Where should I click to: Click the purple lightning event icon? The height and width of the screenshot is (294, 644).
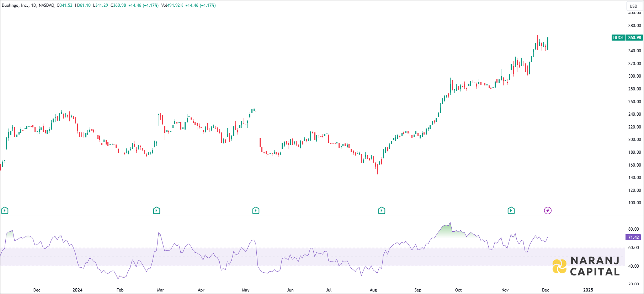pos(548,211)
